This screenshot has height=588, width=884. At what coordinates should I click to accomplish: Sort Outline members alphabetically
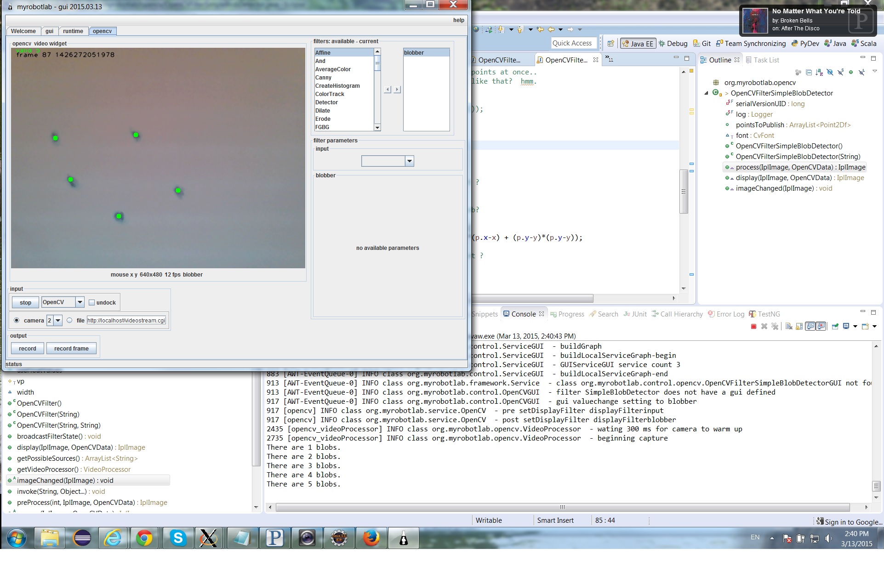point(819,72)
